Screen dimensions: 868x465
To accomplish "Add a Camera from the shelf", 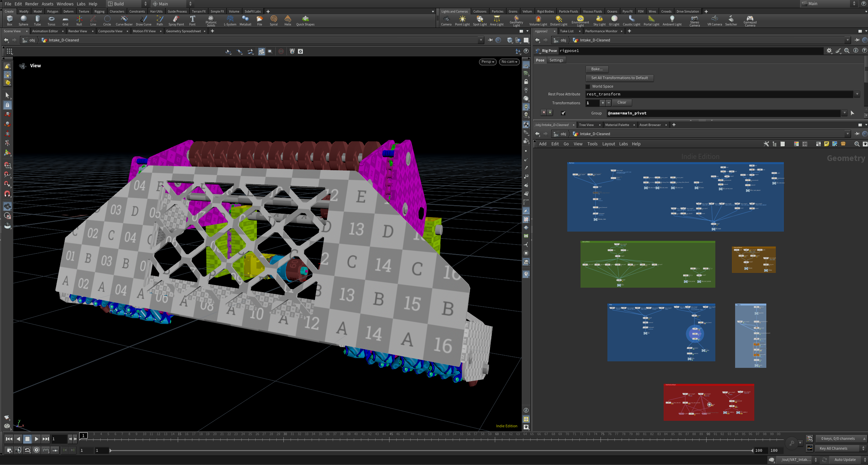I will coord(446,21).
